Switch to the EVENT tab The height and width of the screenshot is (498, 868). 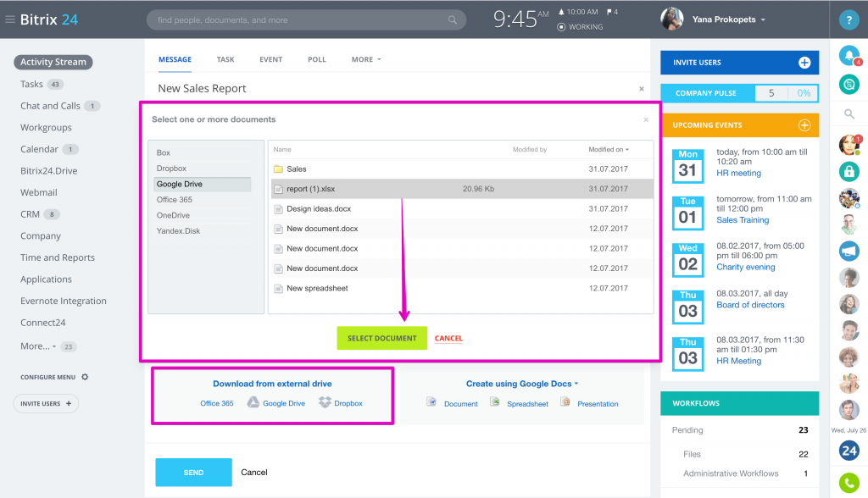tap(270, 59)
